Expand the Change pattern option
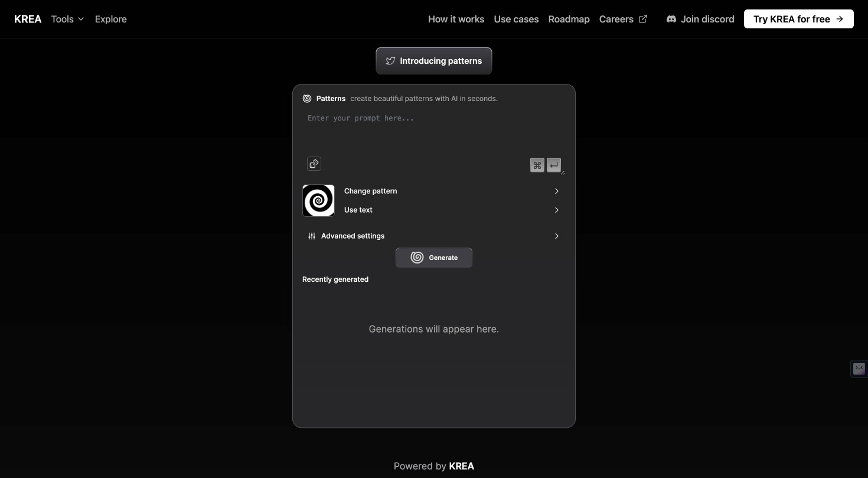The height and width of the screenshot is (478, 868). [452, 191]
